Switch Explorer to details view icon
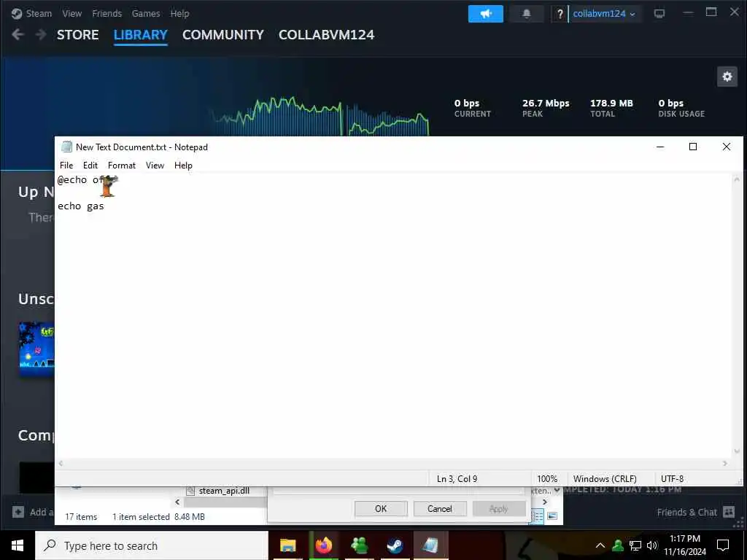 point(537,516)
